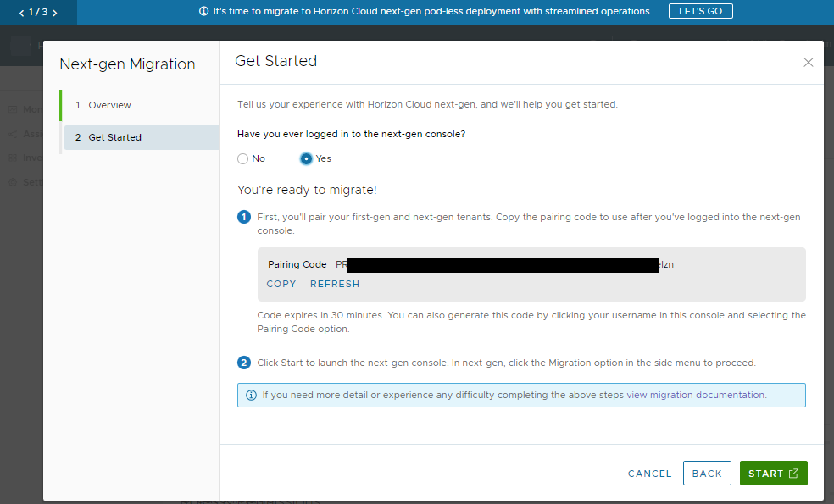Click the Pairing Code label text
The image size is (834, 504).
click(x=297, y=264)
